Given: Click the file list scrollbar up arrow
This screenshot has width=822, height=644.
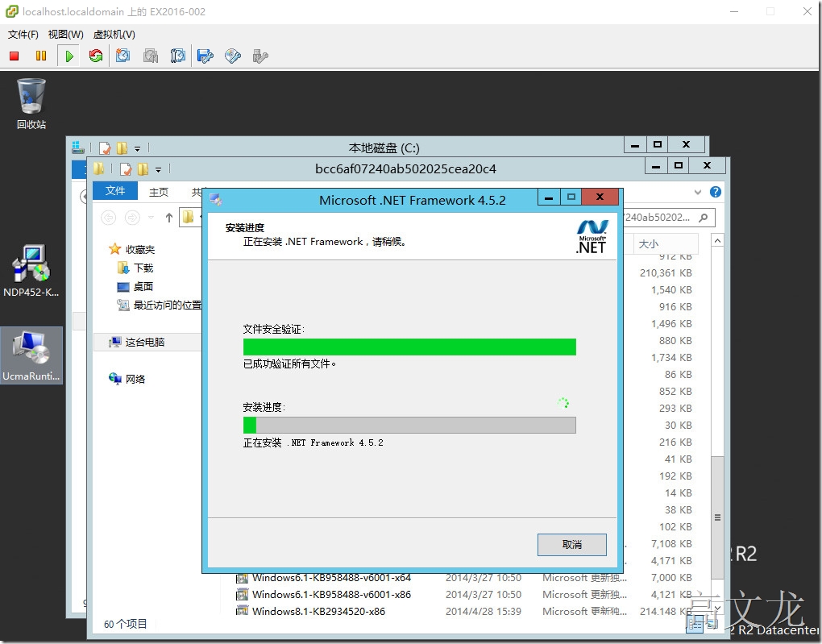Looking at the screenshot, I should [717, 241].
